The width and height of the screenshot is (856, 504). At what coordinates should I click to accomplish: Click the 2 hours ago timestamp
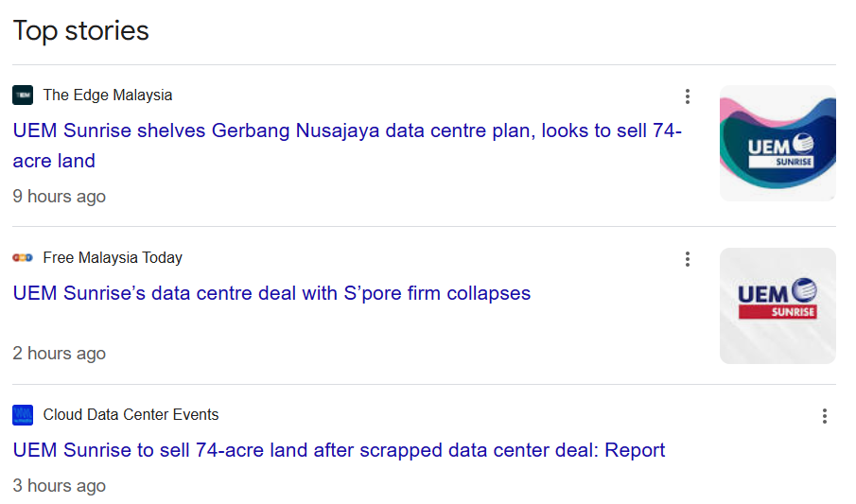59,354
